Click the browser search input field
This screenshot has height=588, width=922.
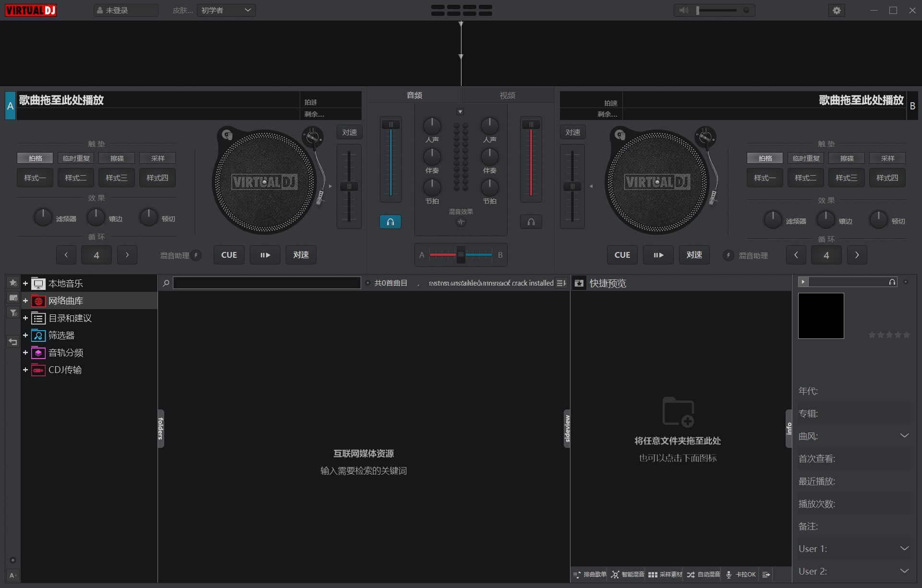(267, 283)
